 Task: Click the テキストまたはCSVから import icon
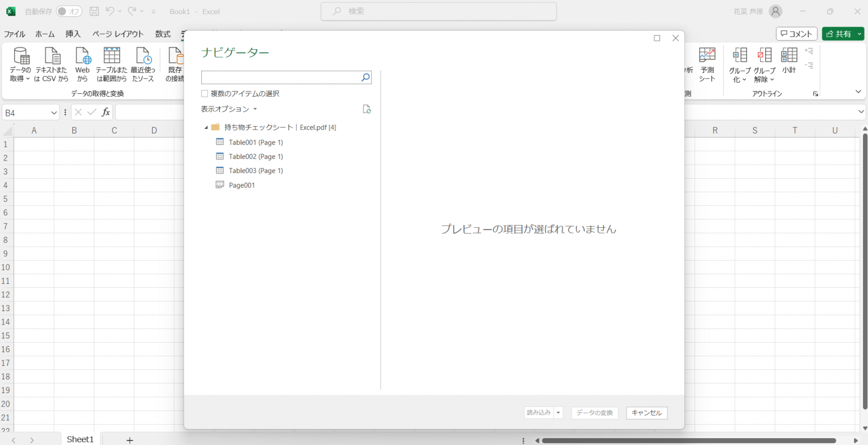pyautogui.click(x=52, y=57)
